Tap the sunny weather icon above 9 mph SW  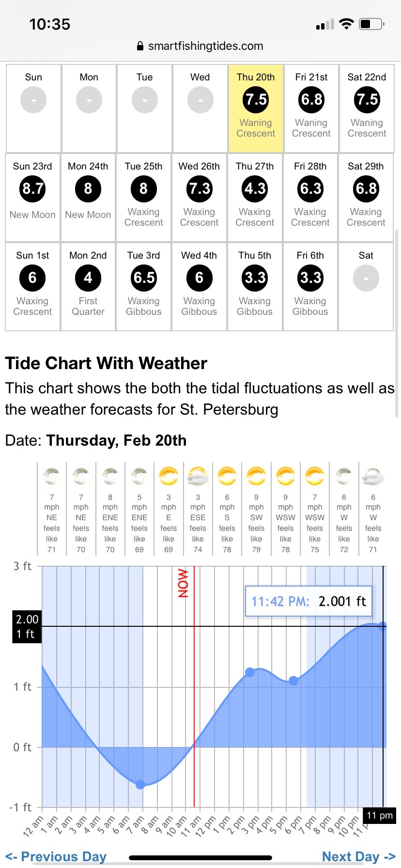click(x=256, y=476)
